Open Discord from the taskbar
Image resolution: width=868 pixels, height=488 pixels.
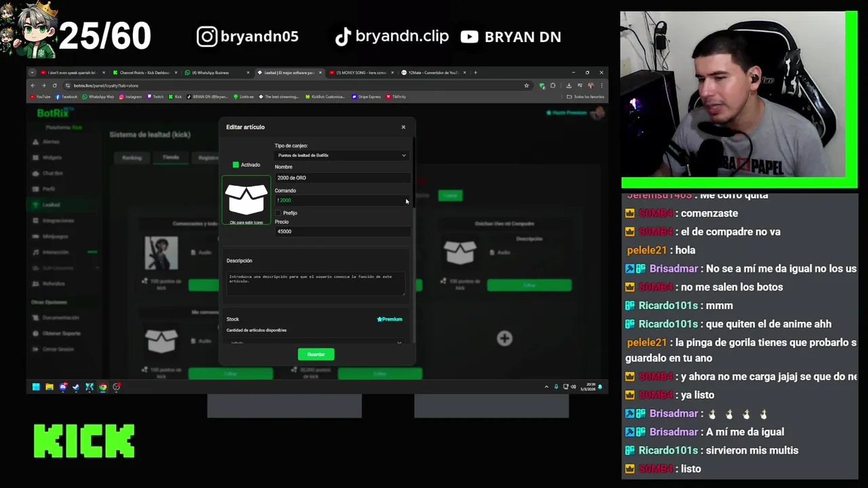[x=63, y=387]
